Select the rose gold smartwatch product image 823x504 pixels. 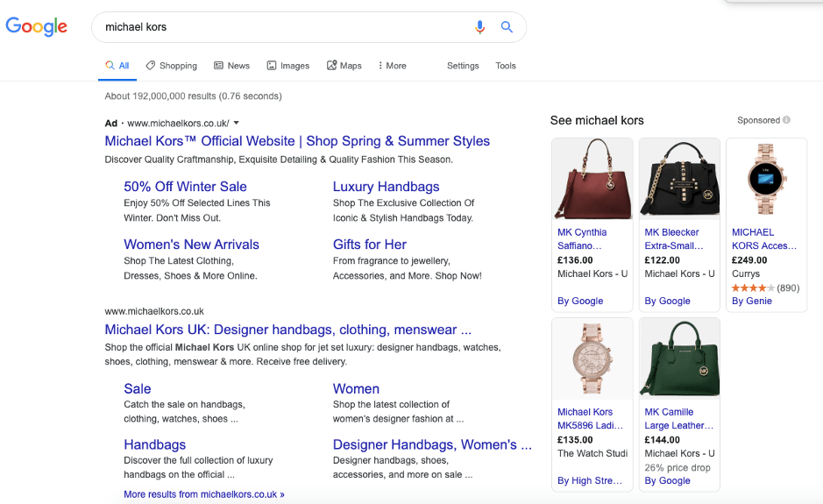point(766,179)
